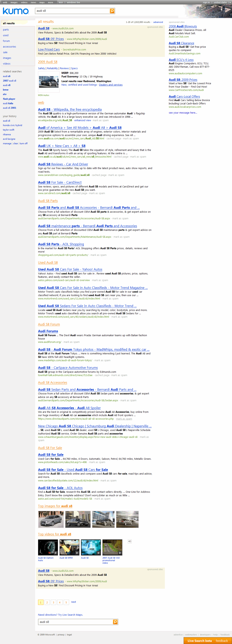Open 'Audi S8 - CarSpace Automotive Forums'
232x644 pixels.
[68, 368]
